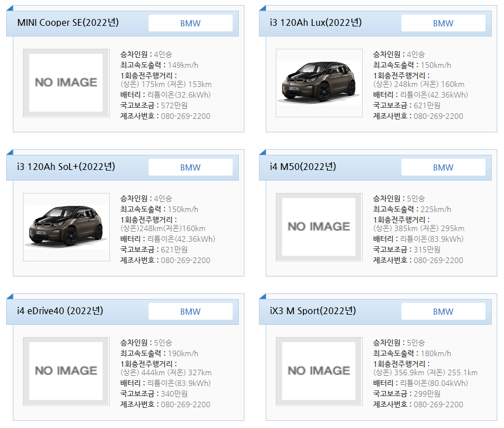Click the 190km/h top speed value
The width and height of the screenshot is (504, 428).
click(183, 353)
